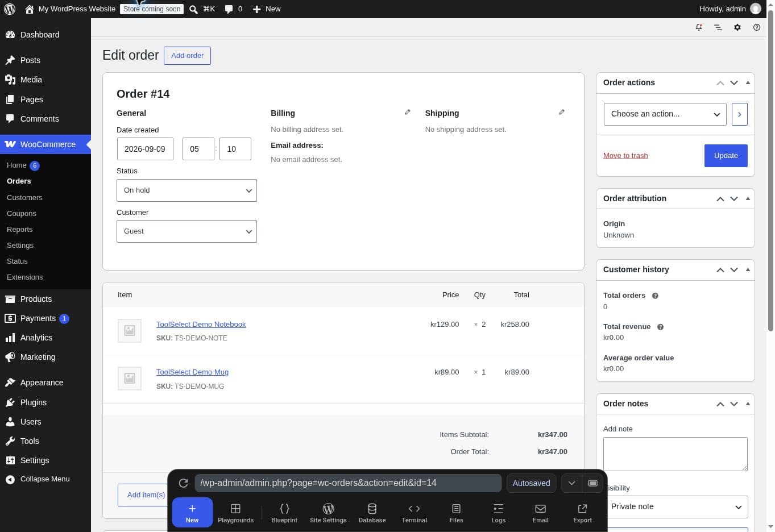Edit shipping address with pencil icon

562,112
